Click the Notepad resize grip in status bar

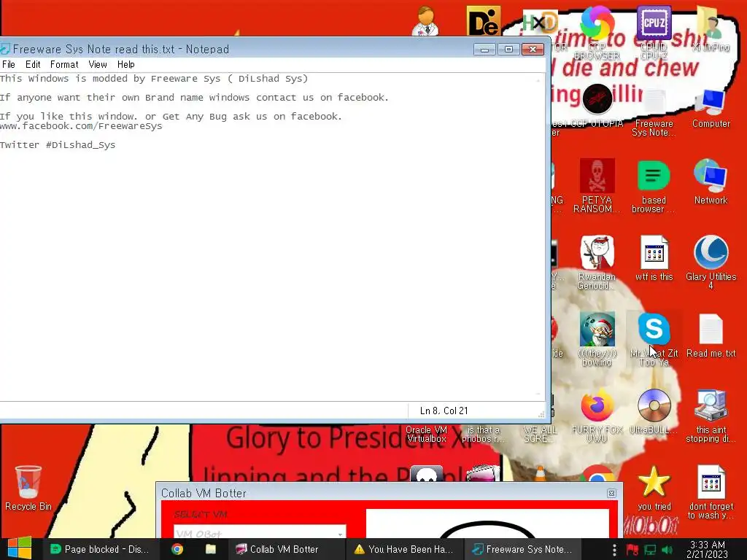[541, 414]
